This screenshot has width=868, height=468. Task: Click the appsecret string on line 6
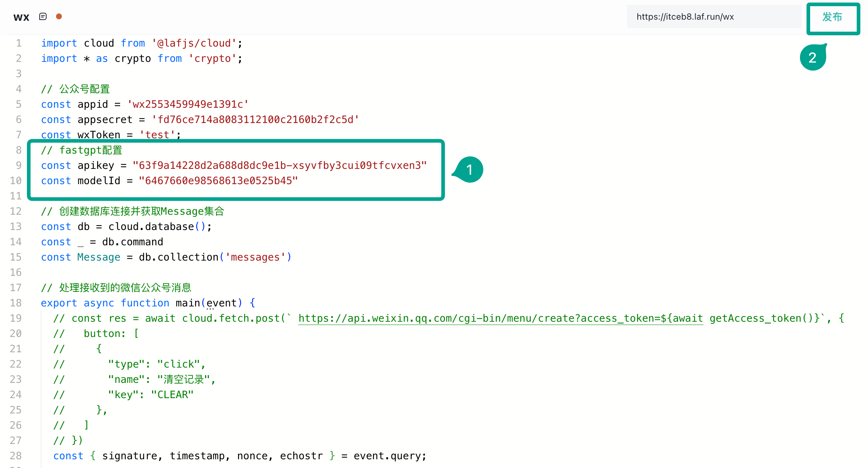[255, 120]
